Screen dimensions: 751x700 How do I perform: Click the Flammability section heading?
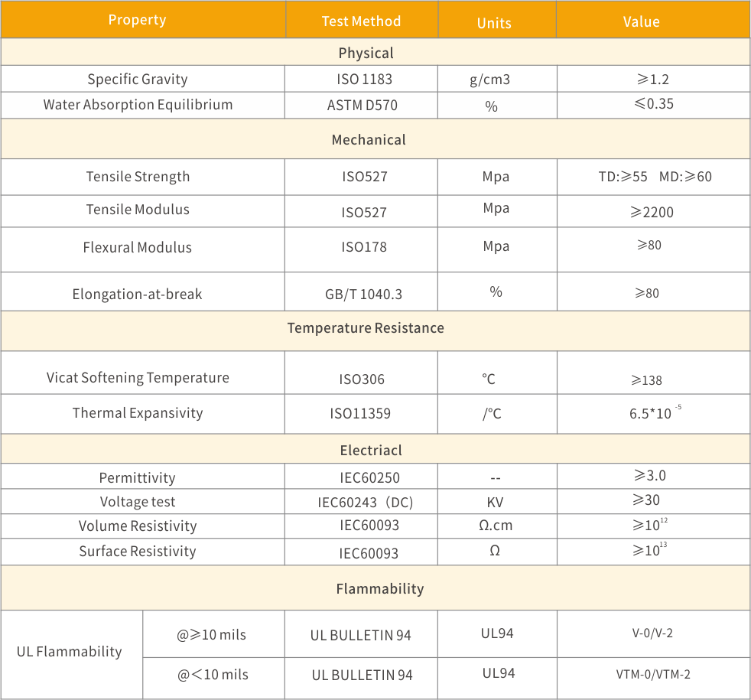(379, 588)
